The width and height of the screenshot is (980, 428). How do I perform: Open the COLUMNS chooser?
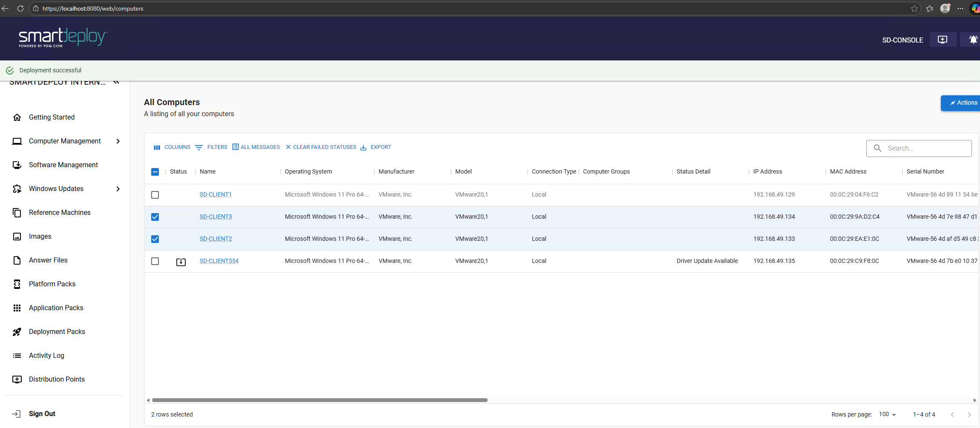tap(172, 147)
